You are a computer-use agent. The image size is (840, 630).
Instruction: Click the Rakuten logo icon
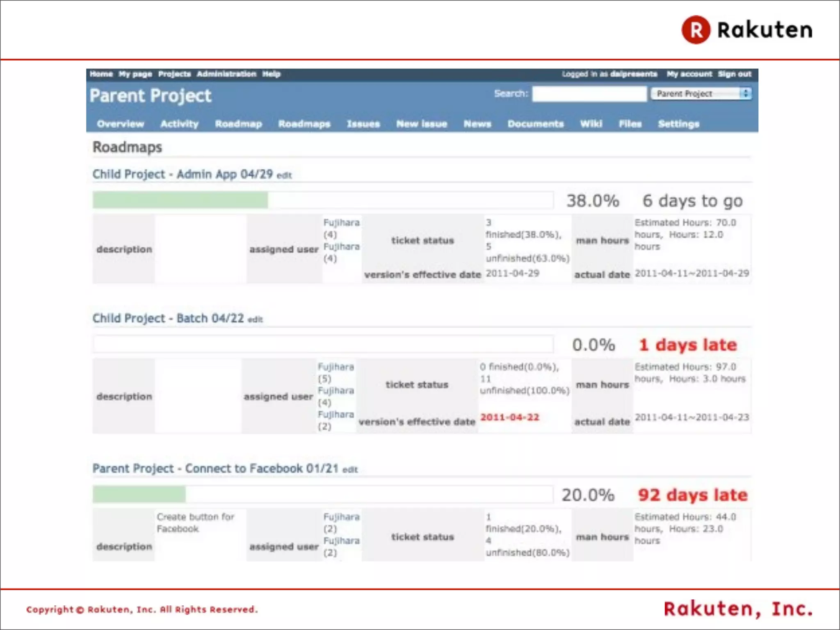point(696,30)
